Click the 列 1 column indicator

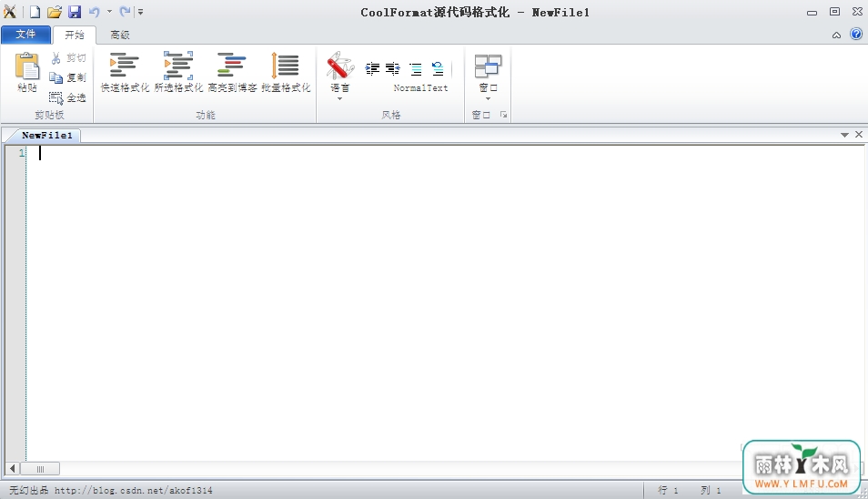pos(711,490)
